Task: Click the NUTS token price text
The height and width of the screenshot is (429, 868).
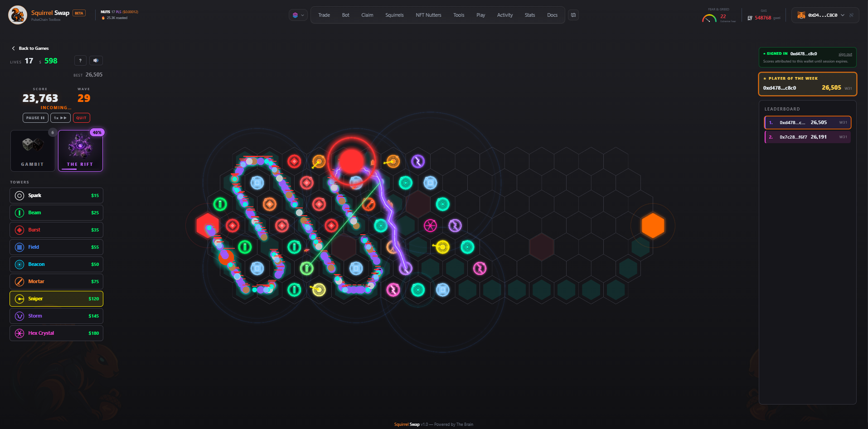Action: pos(120,12)
